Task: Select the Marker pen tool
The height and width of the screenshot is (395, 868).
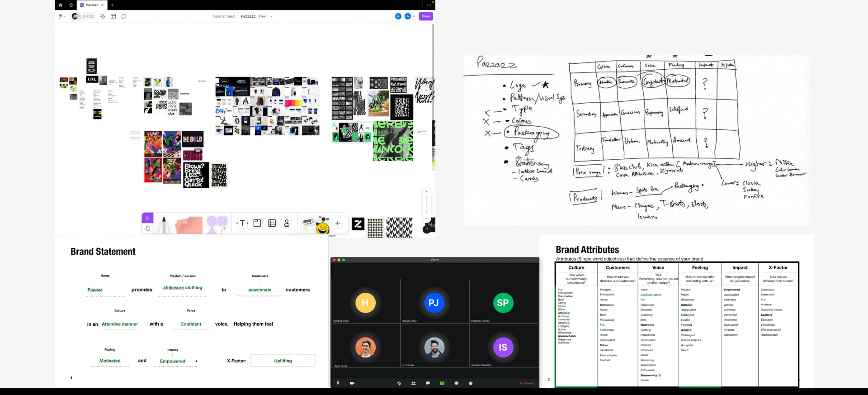Action: [x=164, y=224]
